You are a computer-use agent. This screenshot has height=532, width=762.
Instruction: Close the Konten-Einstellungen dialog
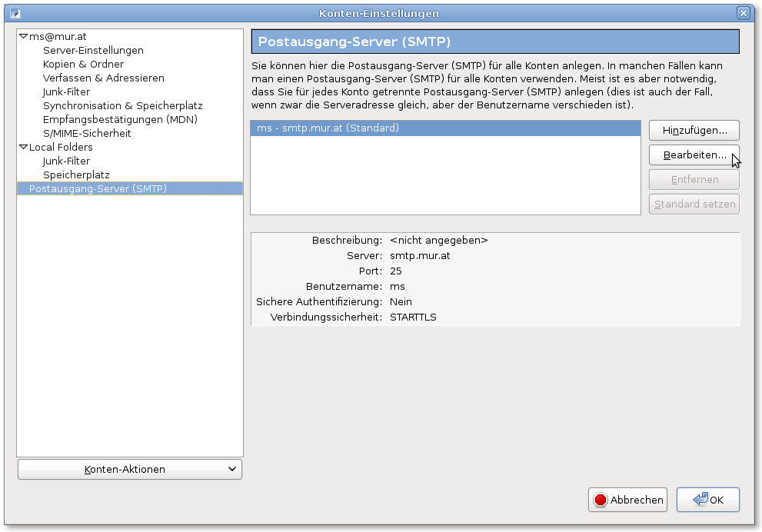[743, 13]
